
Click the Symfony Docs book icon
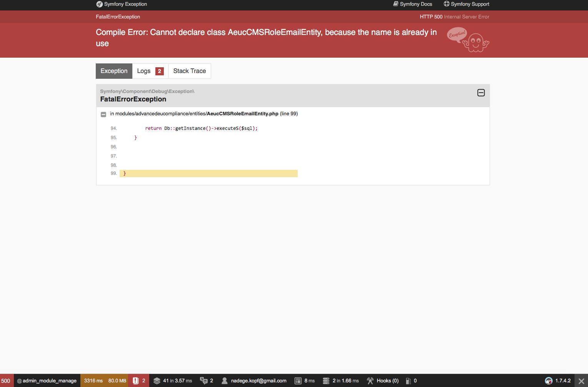(396, 4)
